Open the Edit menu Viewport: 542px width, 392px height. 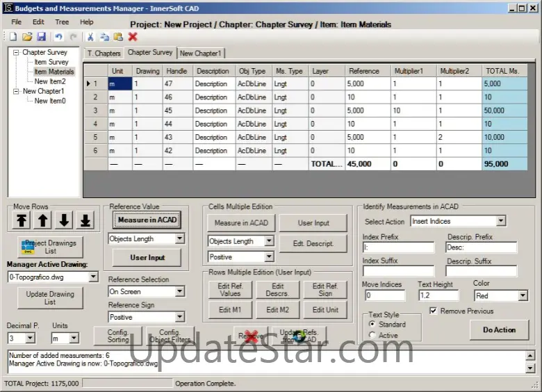pyautogui.click(x=38, y=22)
